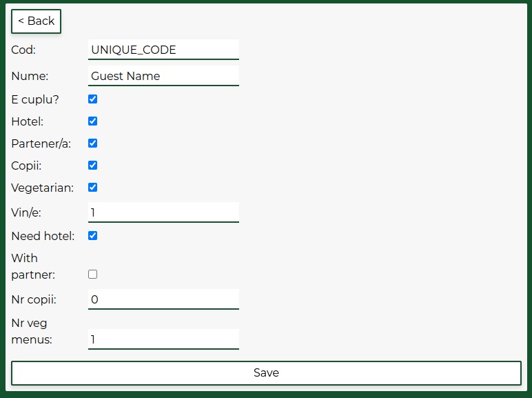Click into the Nume field with Guest Name
This screenshot has width=532, height=398.
click(163, 76)
